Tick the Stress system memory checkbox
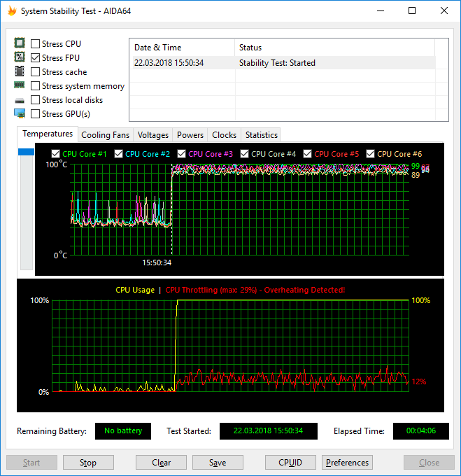The image size is (461, 476). click(35, 86)
